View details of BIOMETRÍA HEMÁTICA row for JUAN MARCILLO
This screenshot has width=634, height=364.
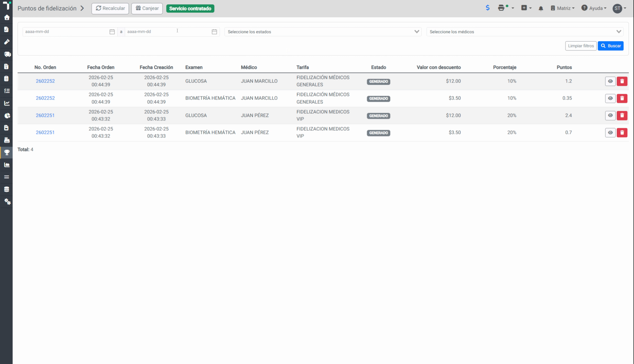[610, 98]
